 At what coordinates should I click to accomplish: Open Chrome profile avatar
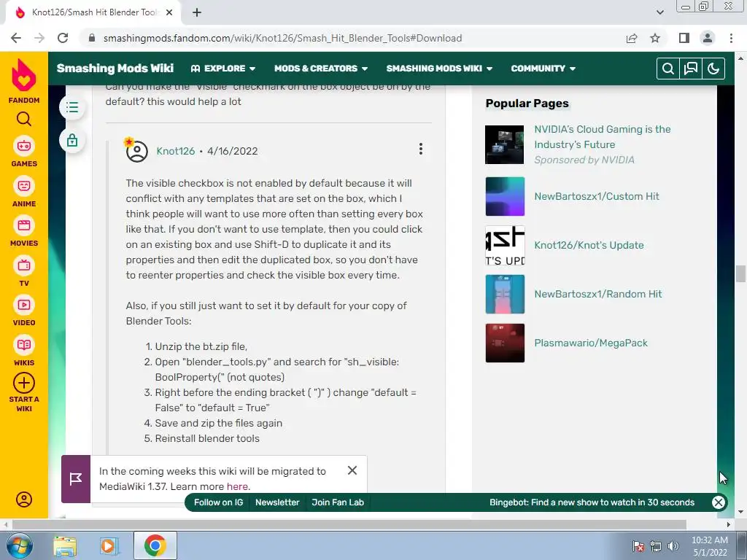(708, 38)
